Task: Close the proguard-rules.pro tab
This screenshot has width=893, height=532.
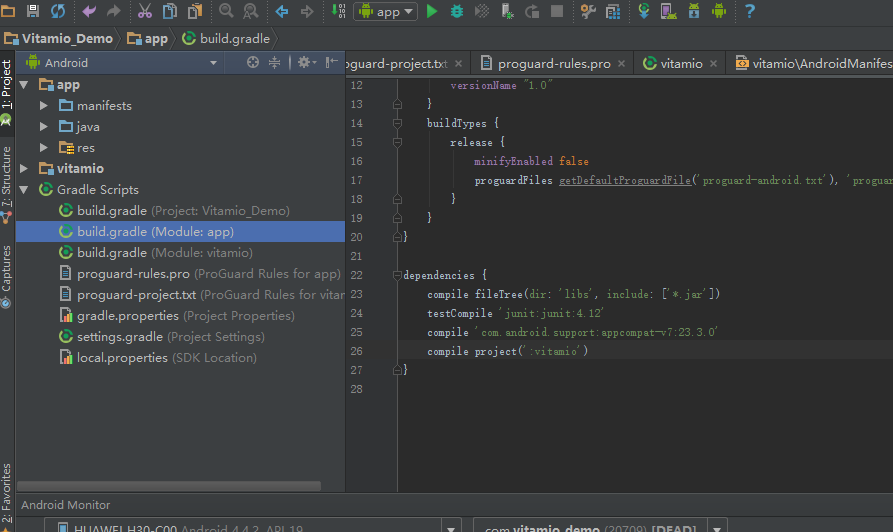Action: tap(621, 64)
